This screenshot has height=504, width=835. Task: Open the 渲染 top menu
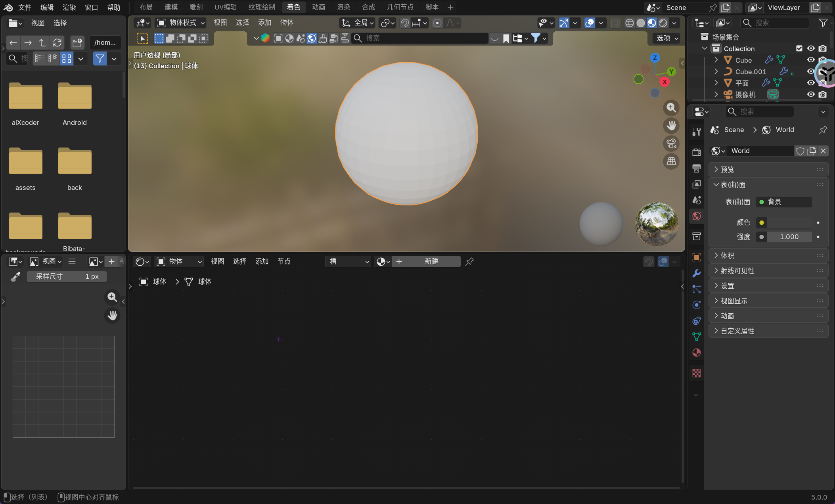click(69, 7)
